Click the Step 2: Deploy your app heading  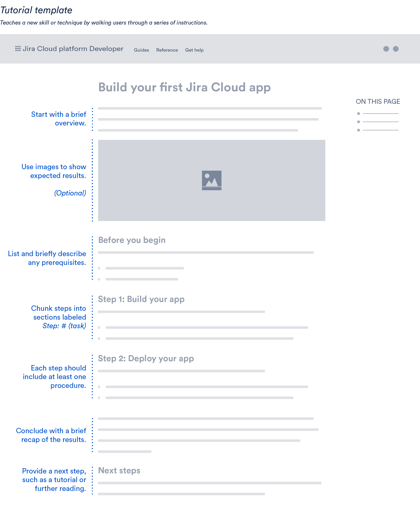pyautogui.click(x=146, y=359)
